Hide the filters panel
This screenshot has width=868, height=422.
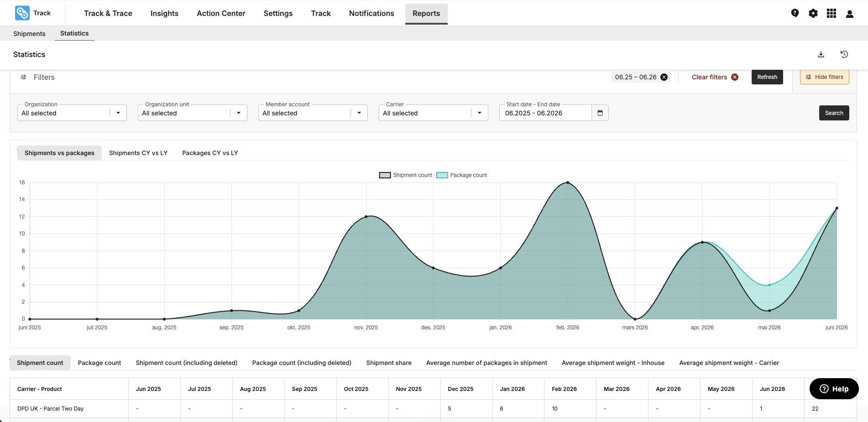[825, 77]
